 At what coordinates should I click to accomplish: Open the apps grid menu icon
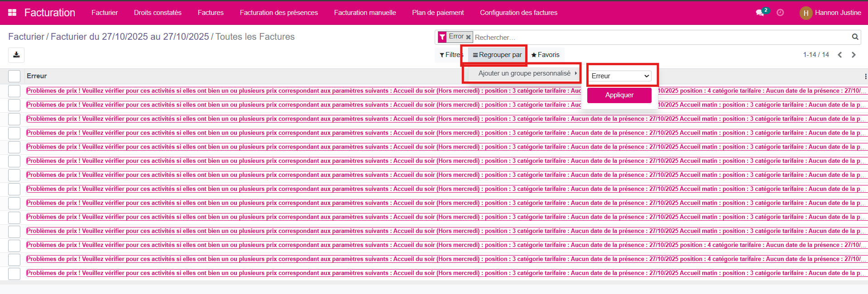click(x=12, y=13)
